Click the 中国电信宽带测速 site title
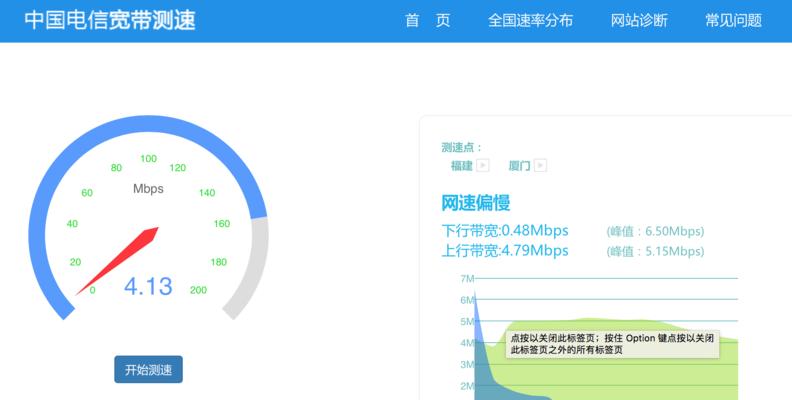 point(110,20)
